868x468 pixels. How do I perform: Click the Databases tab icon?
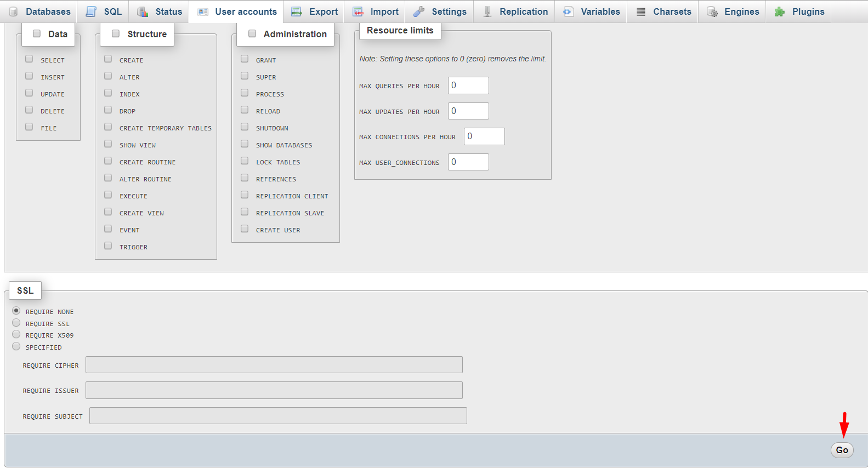click(14, 12)
